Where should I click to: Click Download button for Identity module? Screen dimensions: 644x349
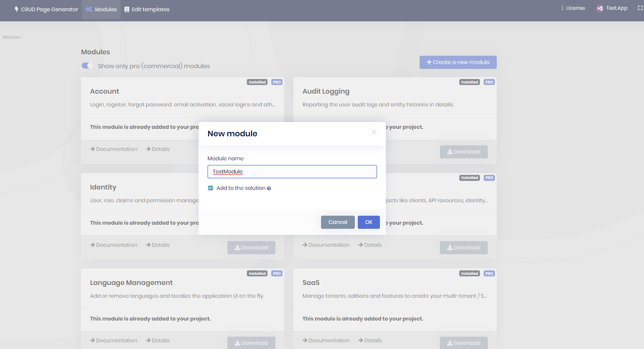point(251,248)
